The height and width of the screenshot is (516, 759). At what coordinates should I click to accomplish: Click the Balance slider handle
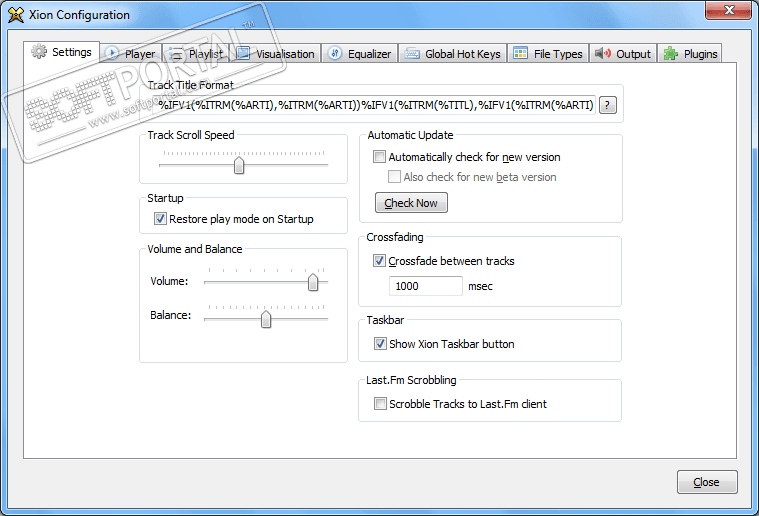(266, 319)
